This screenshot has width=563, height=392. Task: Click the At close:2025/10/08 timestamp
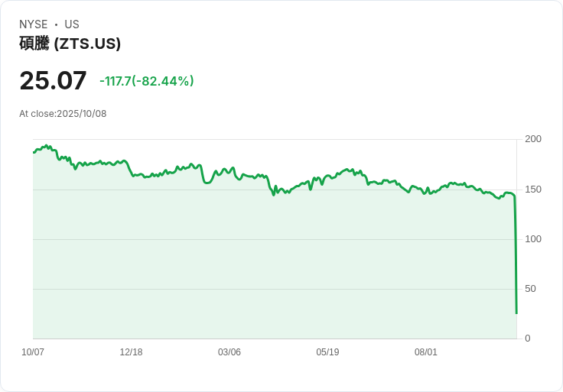click(x=63, y=114)
